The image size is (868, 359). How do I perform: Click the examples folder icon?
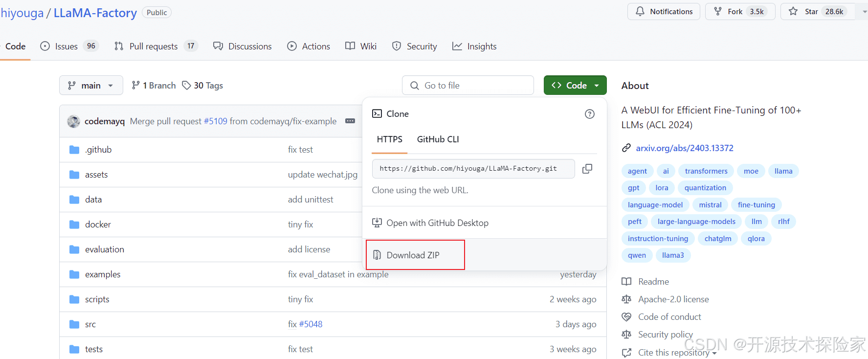tap(74, 274)
